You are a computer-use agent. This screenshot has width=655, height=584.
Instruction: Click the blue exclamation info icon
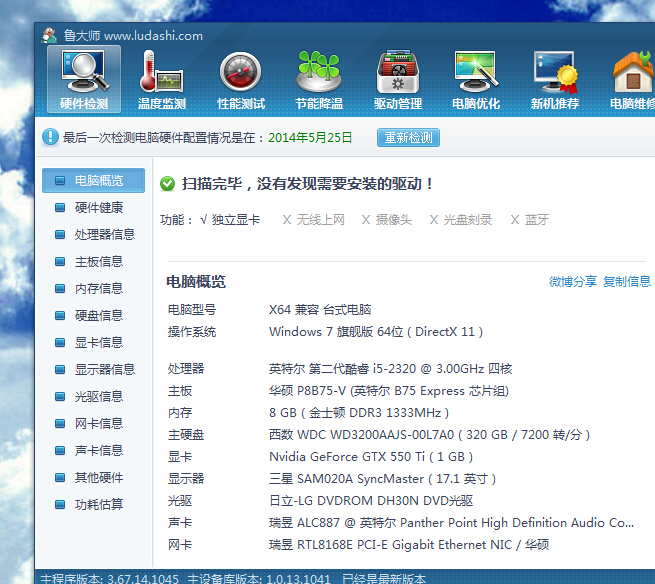[50, 137]
